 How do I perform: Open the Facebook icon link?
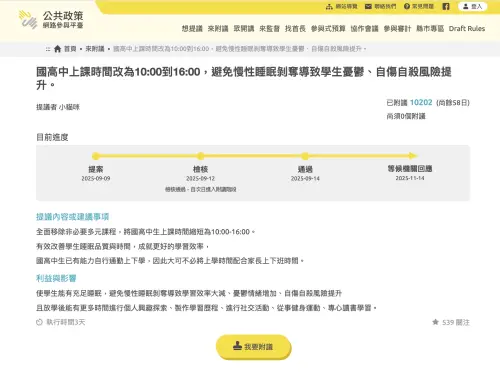[x=446, y=6]
